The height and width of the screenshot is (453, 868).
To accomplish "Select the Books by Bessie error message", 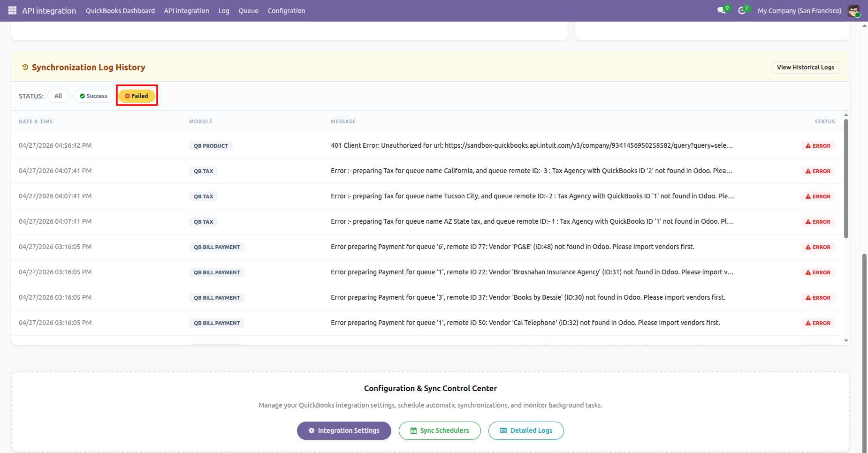I will [x=528, y=298].
